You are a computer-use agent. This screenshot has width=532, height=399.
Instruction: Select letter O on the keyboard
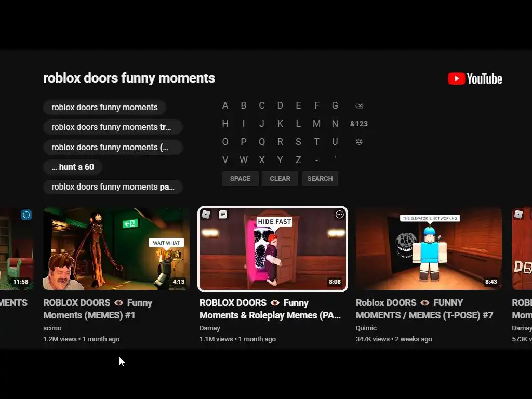pyautogui.click(x=225, y=142)
